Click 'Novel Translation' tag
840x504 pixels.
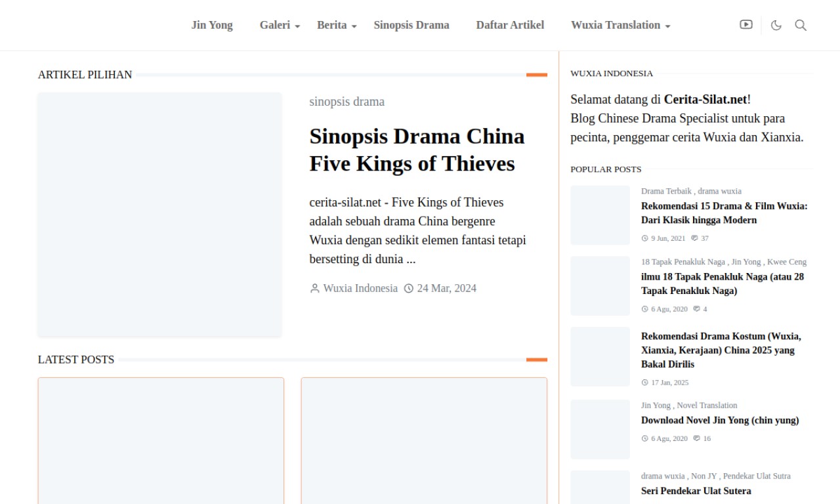tap(707, 406)
